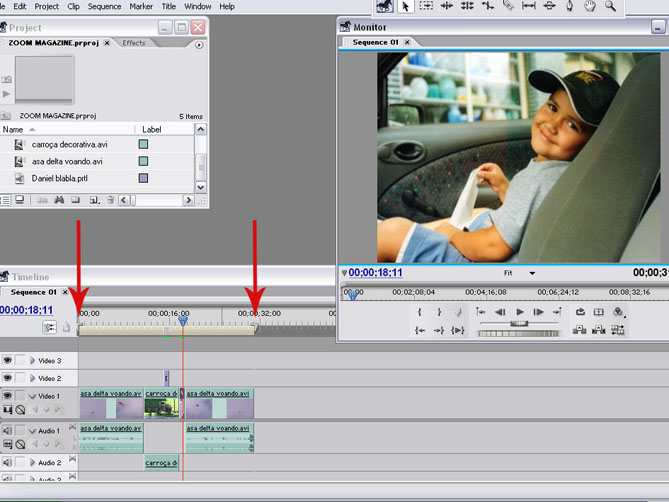Image resolution: width=669 pixels, height=502 pixels.
Task: Pick the arrow Selection tool
Action: [406, 6]
